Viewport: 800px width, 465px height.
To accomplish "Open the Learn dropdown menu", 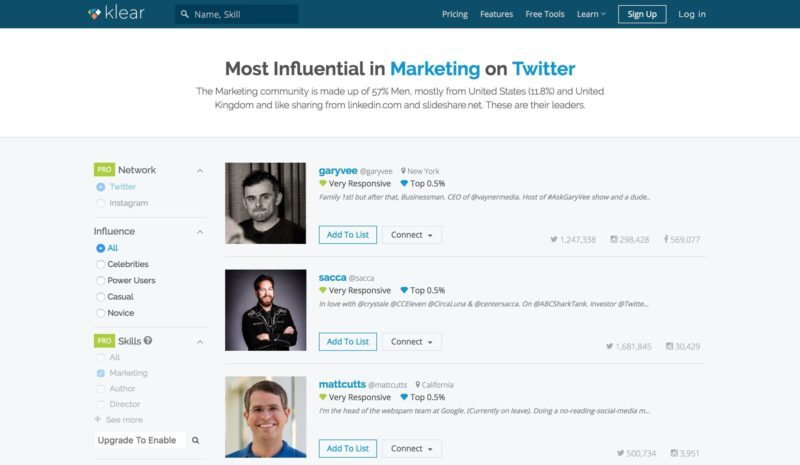I will (x=591, y=14).
